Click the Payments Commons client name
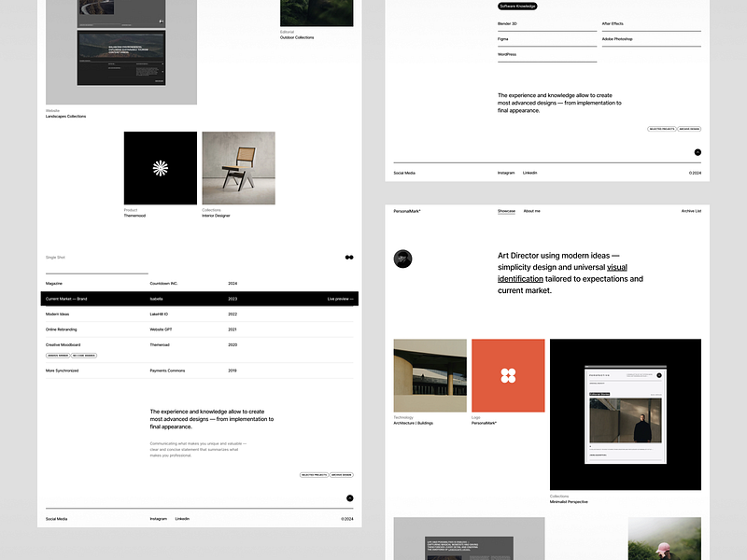The height and width of the screenshot is (560, 747). 167,371
